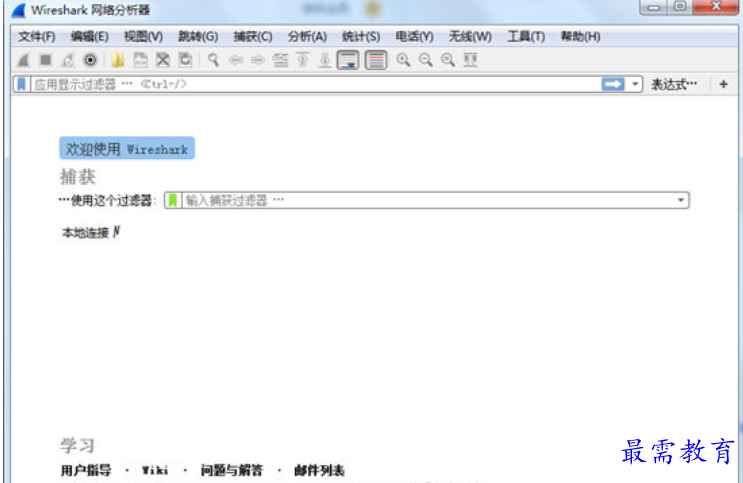Image resolution: width=743 pixels, height=483 pixels.
Task: Jump to the first packet
Action: click(302, 60)
